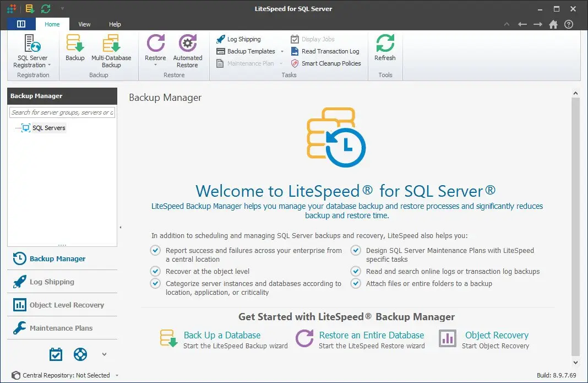Image resolution: width=588 pixels, height=383 pixels.
Task: Open Backup Templates
Action: coord(246,51)
